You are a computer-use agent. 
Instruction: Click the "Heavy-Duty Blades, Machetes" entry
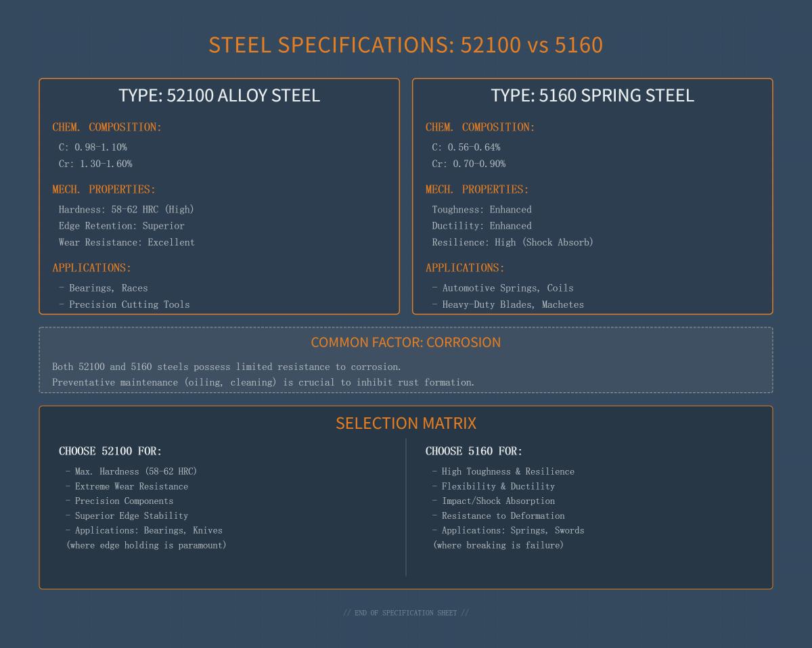(x=513, y=304)
